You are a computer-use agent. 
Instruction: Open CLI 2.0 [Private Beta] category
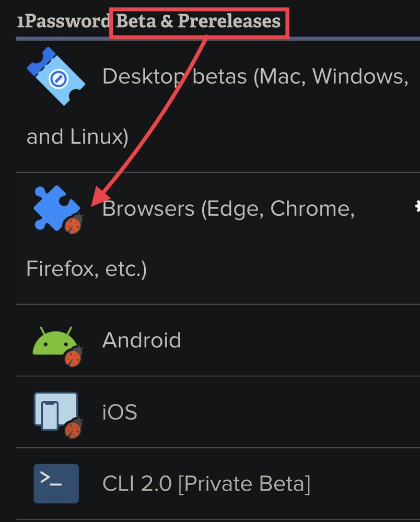tap(207, 484)
